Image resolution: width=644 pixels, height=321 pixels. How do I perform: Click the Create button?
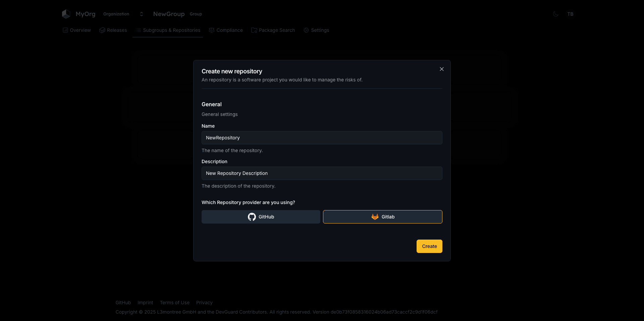point(429,246)
